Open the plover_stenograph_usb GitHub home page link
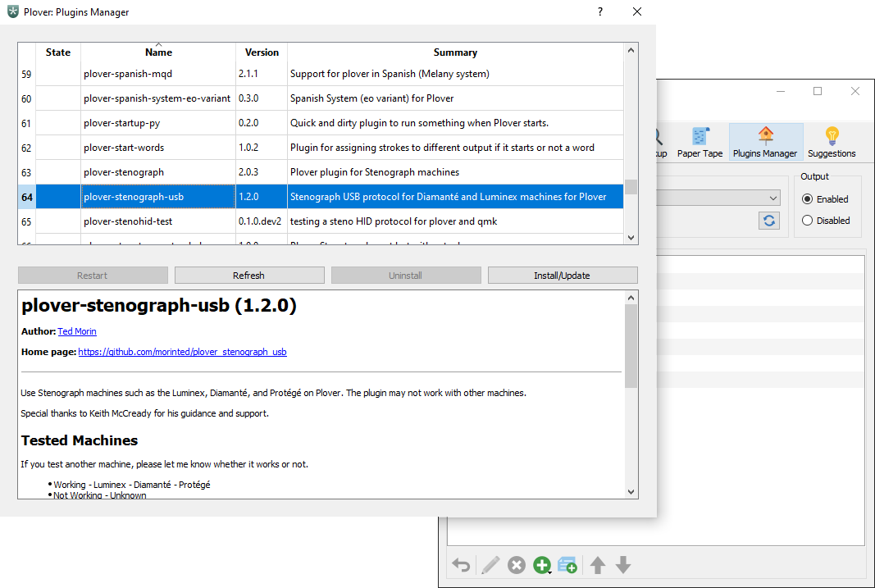 tap(182, 352)
